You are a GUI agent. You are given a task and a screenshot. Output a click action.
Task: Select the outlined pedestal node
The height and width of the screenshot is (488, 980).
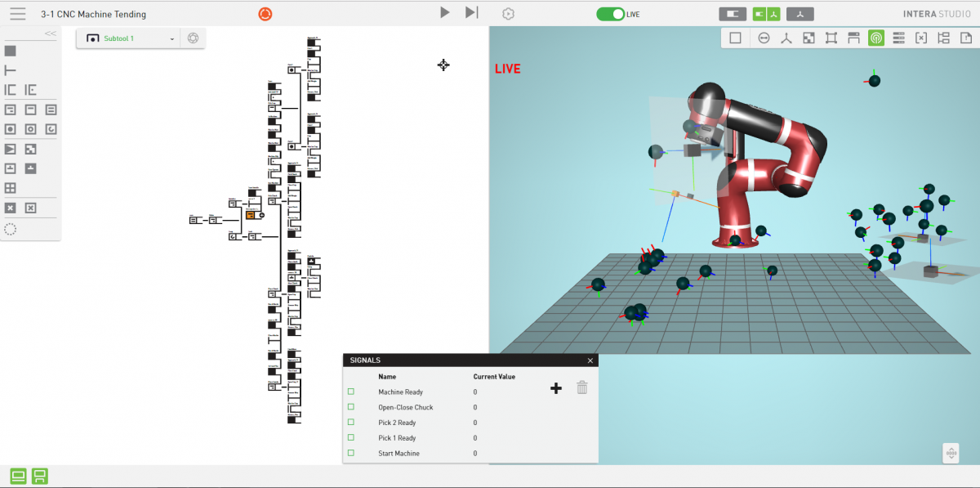(x=10, y=168)
